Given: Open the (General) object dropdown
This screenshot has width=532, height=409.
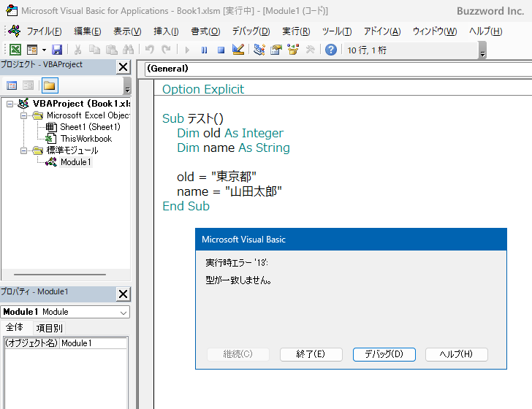Looking at the screenshot, I should pyautogui.click(x=338, y=69).
